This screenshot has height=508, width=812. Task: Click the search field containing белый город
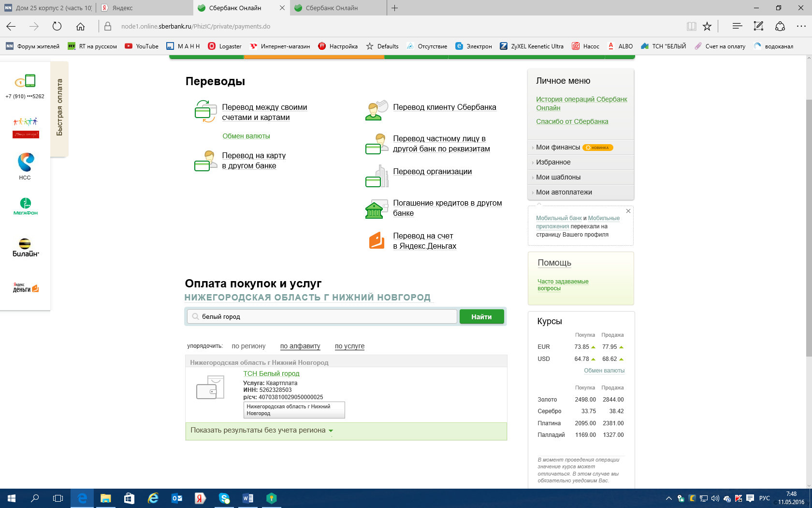321,317
